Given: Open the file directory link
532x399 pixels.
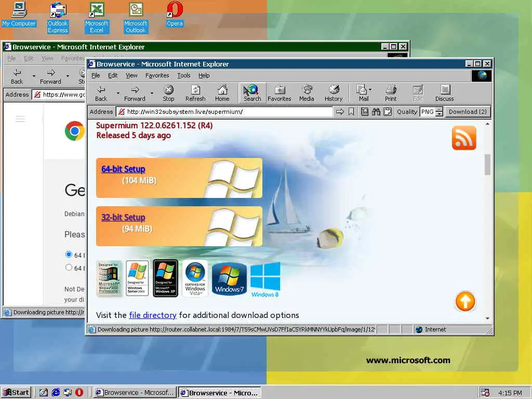Looking at the screenshot, I should point(153,315).
